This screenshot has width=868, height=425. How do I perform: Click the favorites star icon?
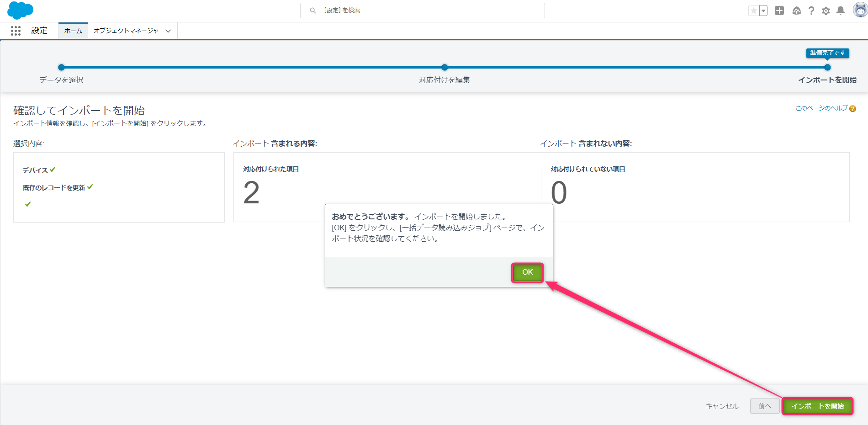[753, 11]
